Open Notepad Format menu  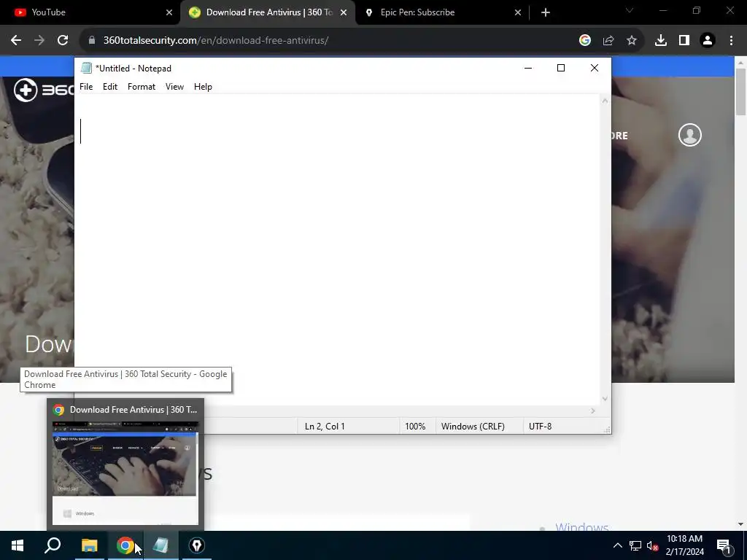click(142, 87)
